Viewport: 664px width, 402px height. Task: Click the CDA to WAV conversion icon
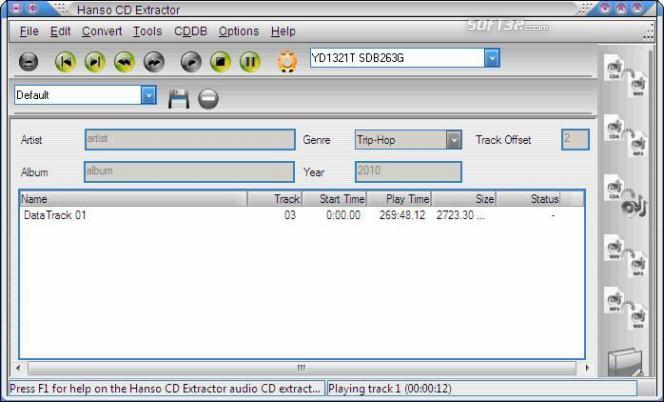click(625, 76)
